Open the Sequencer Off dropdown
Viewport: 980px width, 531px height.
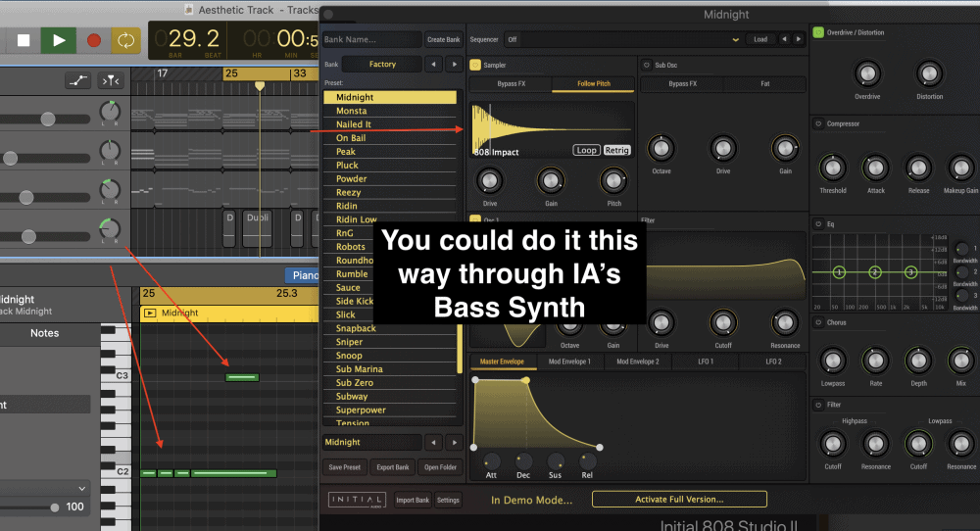click(623, 39)
